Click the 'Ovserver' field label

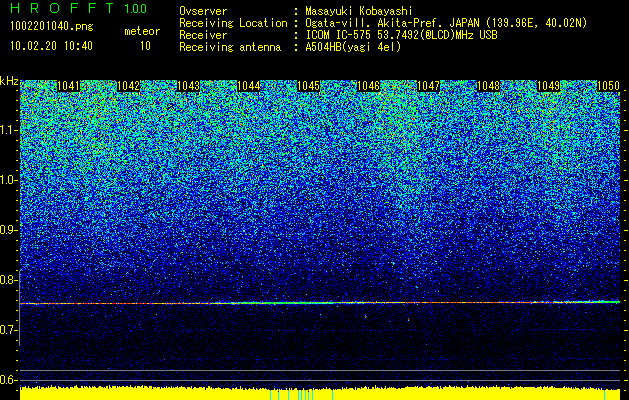click(203, 11)
